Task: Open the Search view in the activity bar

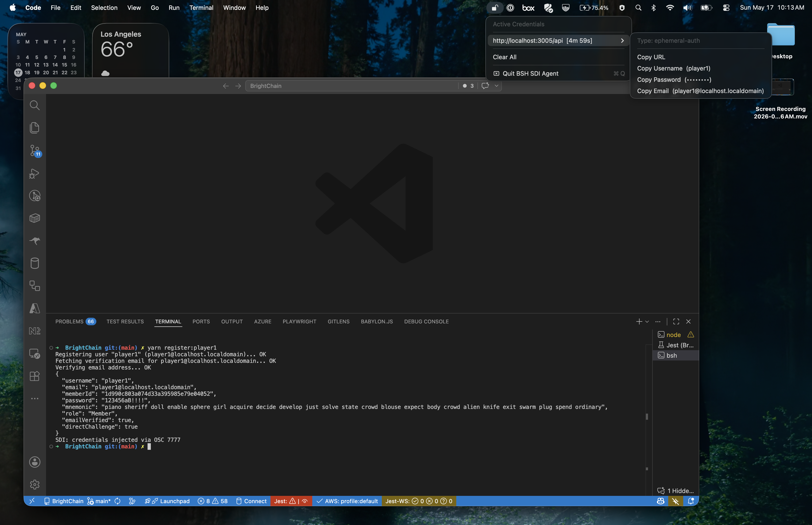Action: click(34, 105)
